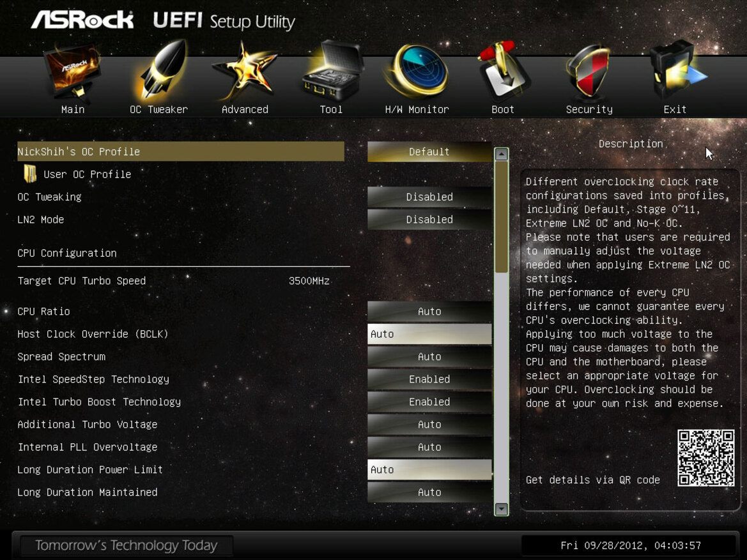The image size is (747, 560).
Task: Select Additional Turbo Voltage label
Action: click(x=87, y=425)
